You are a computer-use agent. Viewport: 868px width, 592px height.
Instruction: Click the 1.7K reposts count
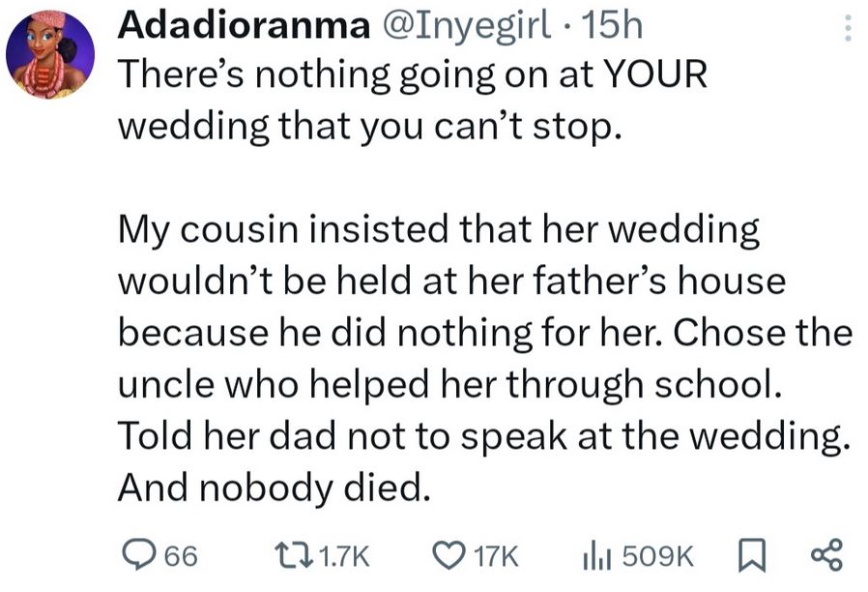click(x=343, y=555)
